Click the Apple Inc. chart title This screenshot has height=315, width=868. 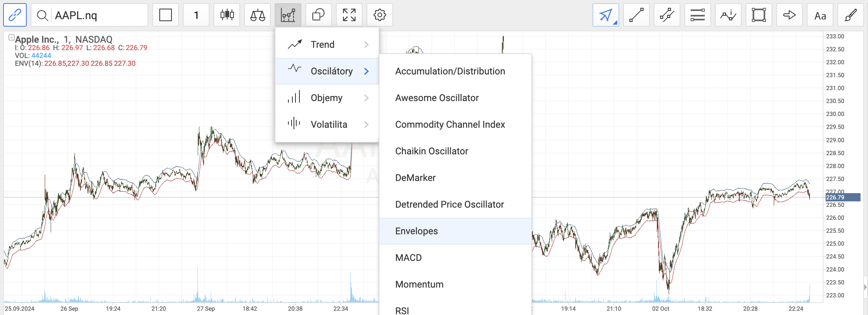point(37,40)
